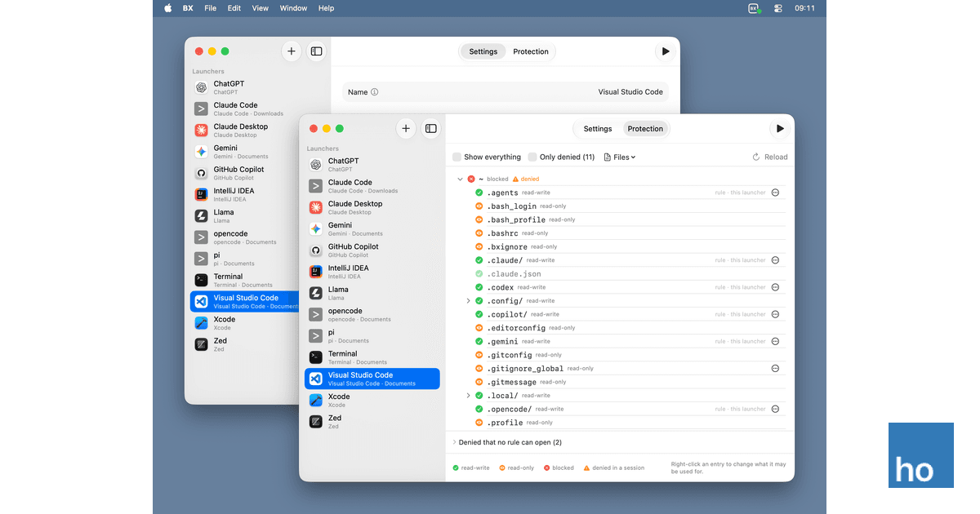Open the ellipsis menu for .claude/
Image resolution: width=980 pixels, height=514 pixels.
click(775, 260)
